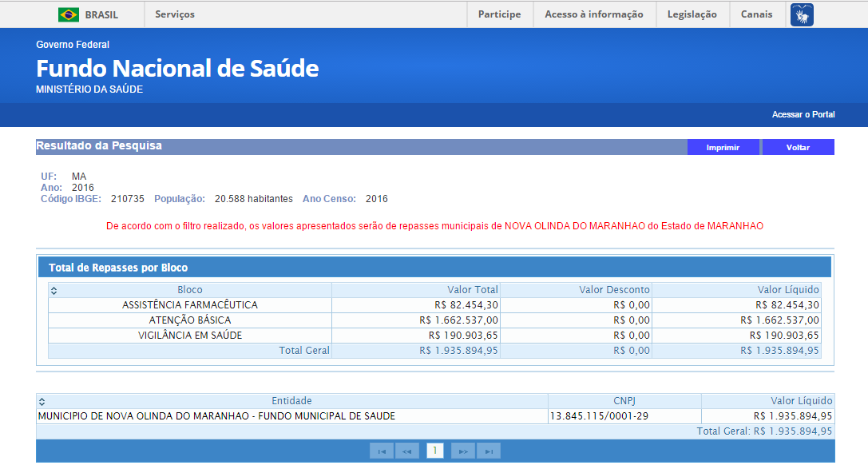The height and width of the screenshot is (465, 868).
Task: Select page 1 in pagination
Action: (435, 451)
